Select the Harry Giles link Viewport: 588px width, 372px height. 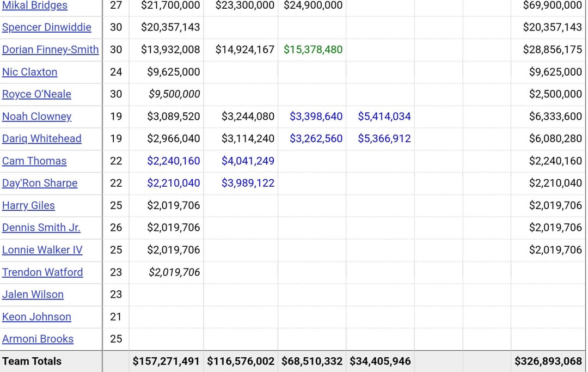tap(28, 205)
